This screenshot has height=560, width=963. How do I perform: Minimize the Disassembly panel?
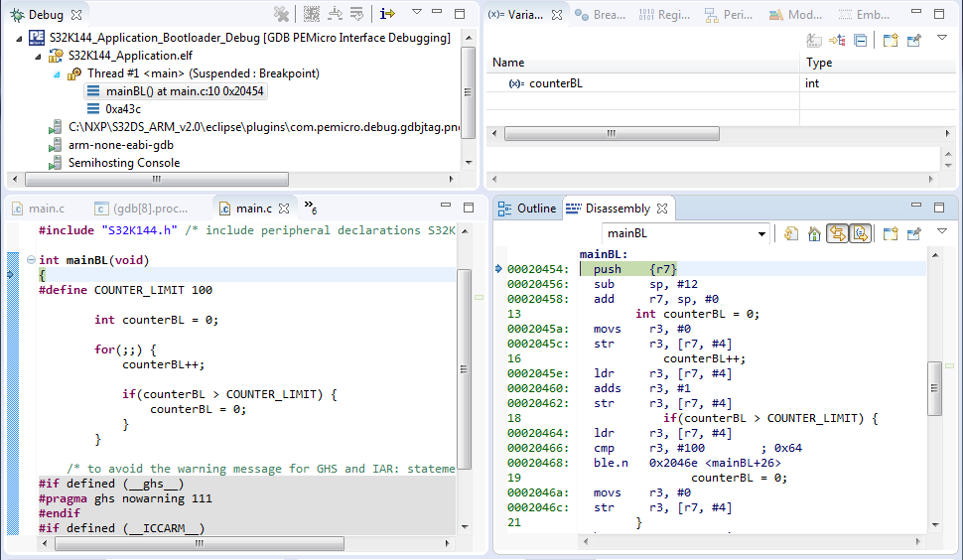coord(916,206)
